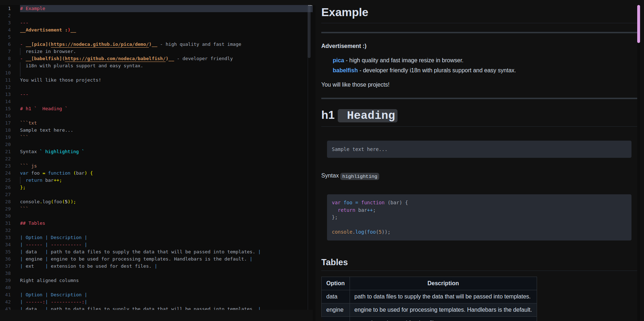
Task: Click 'highlighting' on editor line 21
Action: click(62, 152)
